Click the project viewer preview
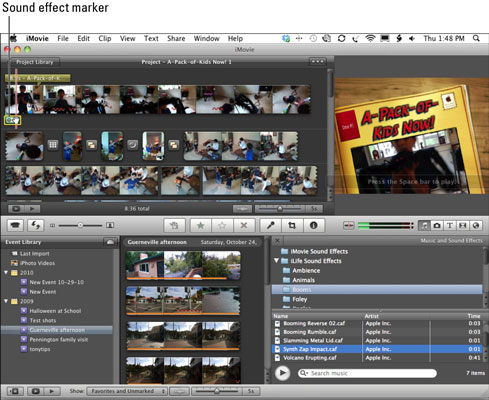489x400 pixels. click(x=412, y=136)
